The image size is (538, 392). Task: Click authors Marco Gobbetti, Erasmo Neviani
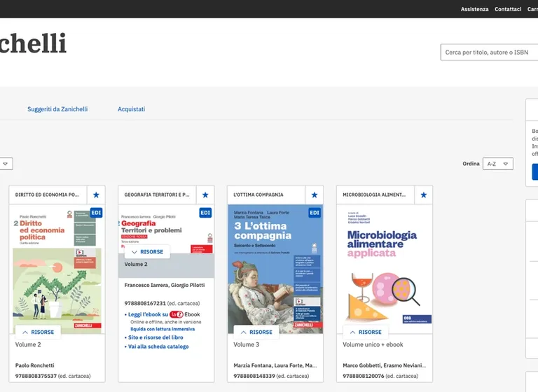[385, 365]
